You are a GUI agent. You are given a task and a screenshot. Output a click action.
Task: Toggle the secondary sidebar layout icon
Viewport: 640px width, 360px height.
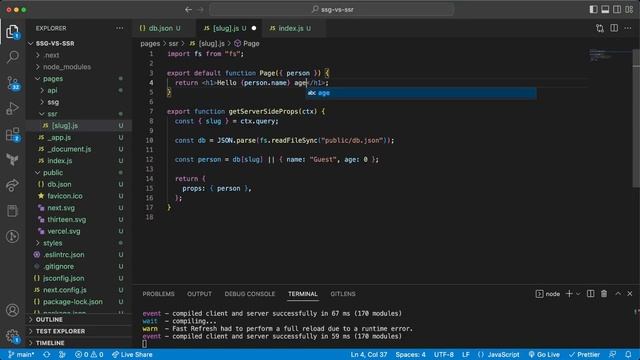pos(617,9)
